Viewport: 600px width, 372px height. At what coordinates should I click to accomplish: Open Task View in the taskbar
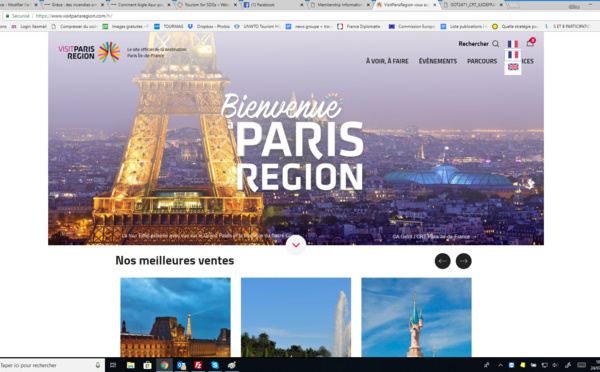(x=113, y=365)
